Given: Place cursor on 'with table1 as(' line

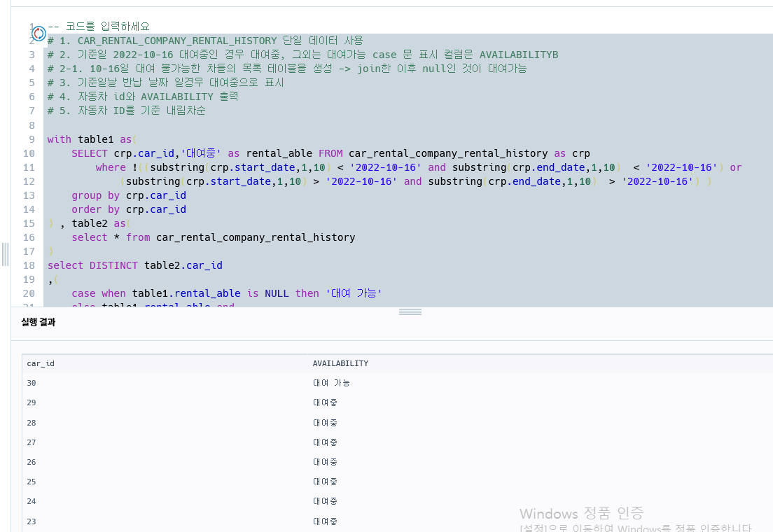Looking at the screenshot, I should (x=92, y=139).
